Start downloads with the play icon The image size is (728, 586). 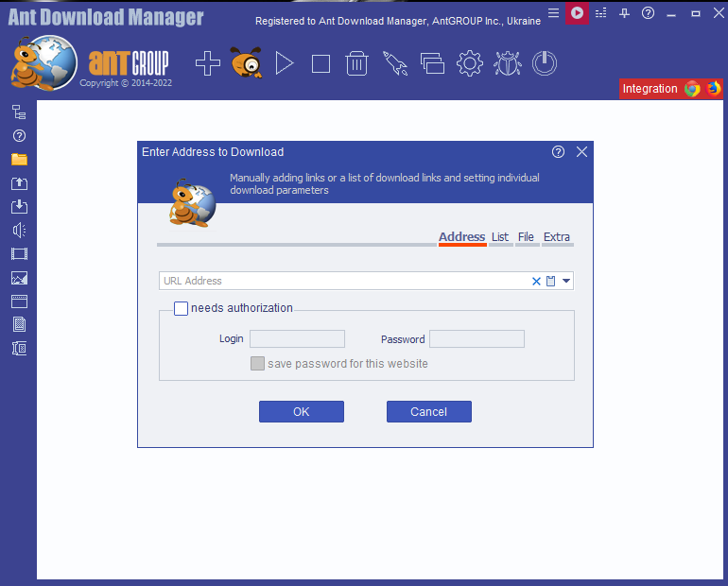285,63
